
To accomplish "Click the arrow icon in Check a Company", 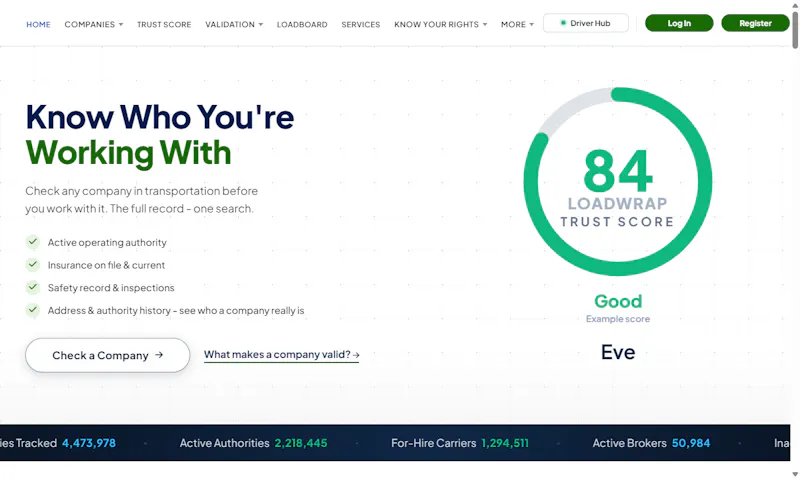I will tap(159, 355).
